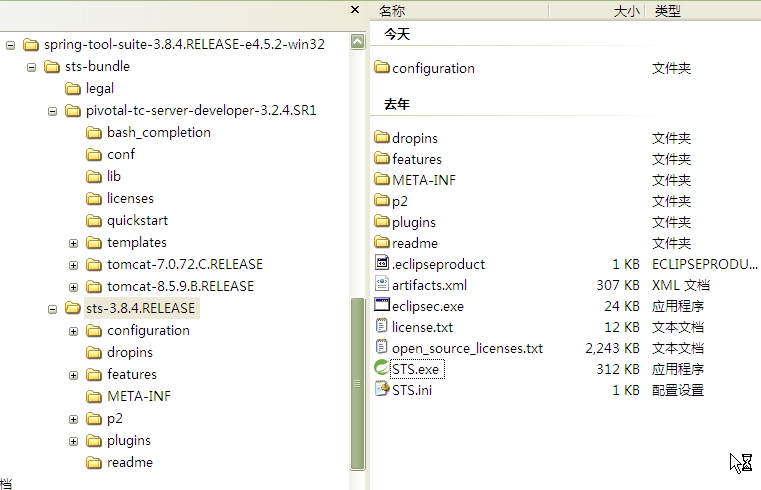Click the bash_completion folder icon in tree
This screenshot has height=490, width=761.
(94, 133)
